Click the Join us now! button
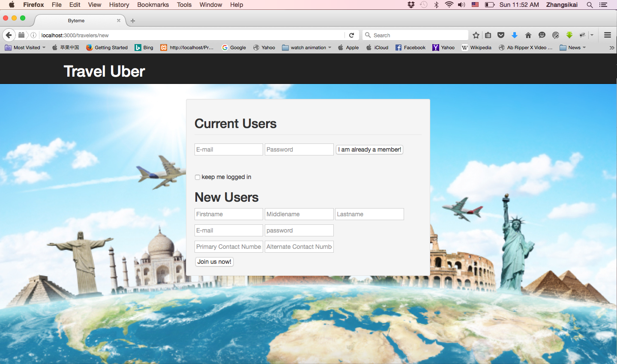Image resolution: width=617 pixels, height=364 pixels. (x=214, y=262)
